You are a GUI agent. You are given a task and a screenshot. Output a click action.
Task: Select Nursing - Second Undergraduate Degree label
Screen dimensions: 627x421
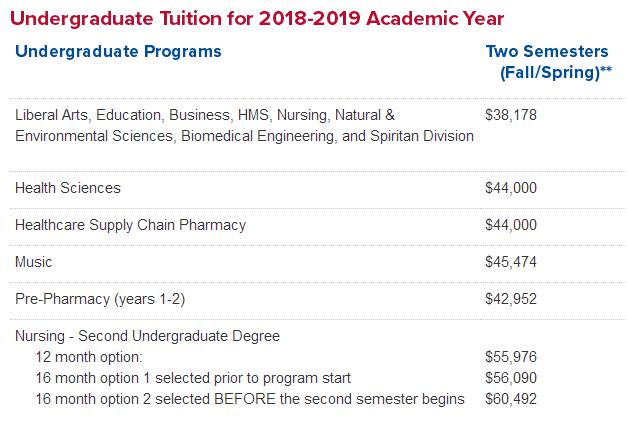tap(147, 336)
